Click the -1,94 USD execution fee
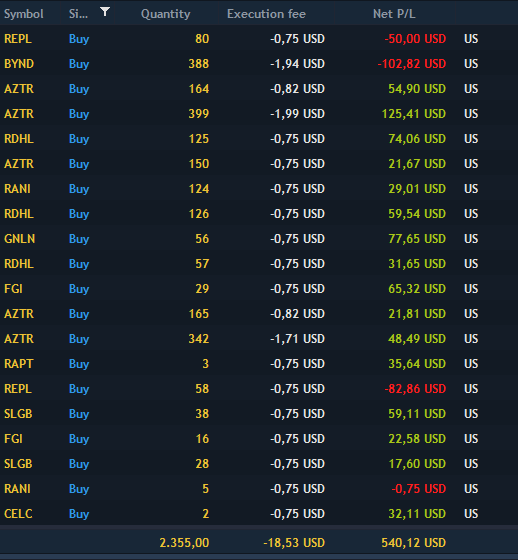Viewport: 518px width, 560px height. 297,64
